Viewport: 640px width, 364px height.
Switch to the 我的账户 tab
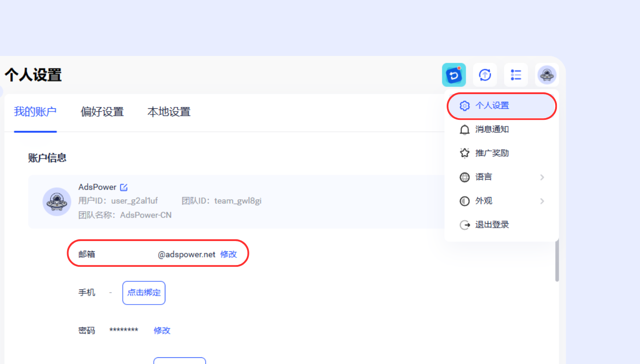point(35,112)
